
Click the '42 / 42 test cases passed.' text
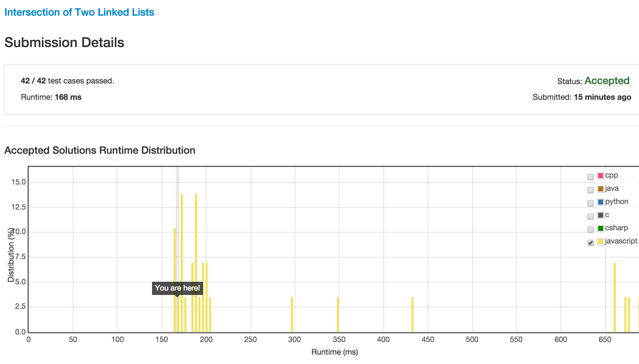pos(68,81)
